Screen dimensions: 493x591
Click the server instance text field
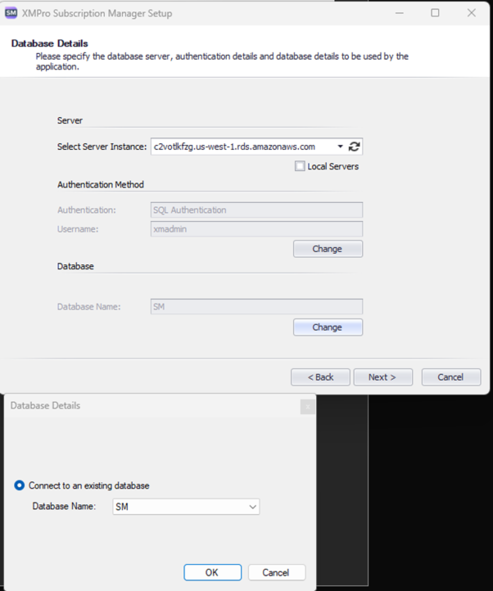tap(243, 146)
